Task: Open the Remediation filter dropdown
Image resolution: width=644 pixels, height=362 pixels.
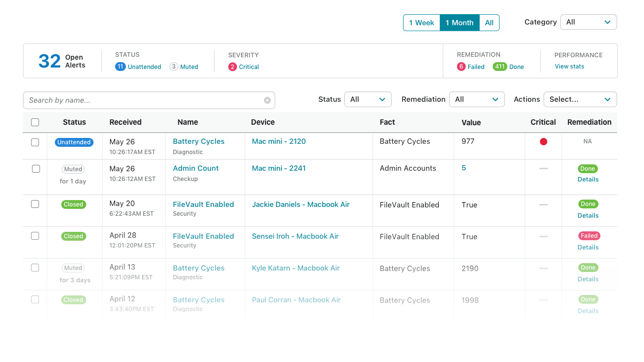Action: (x=477, y=99)
